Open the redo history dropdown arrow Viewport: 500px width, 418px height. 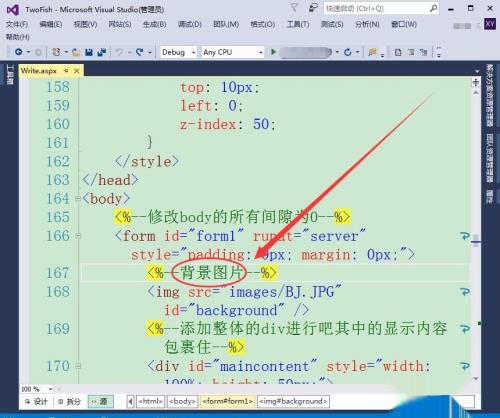150,52
